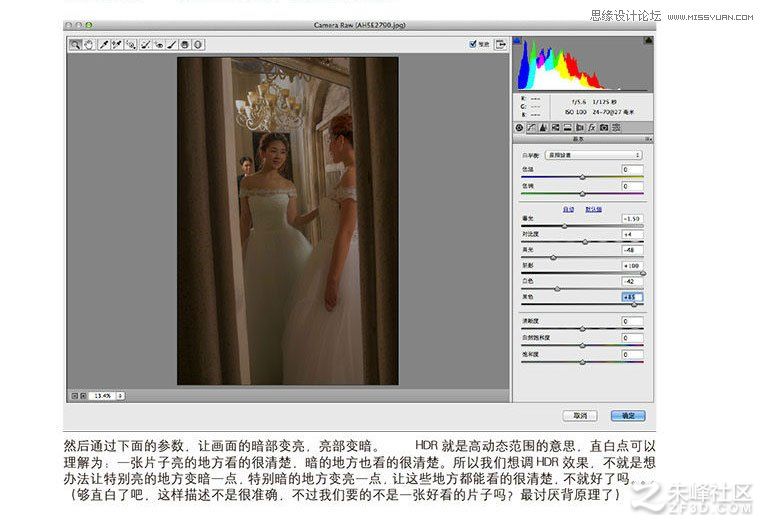Viewport: 764px width, 524px height.
Task: Select the Hand tool
Action: [89, 45]
